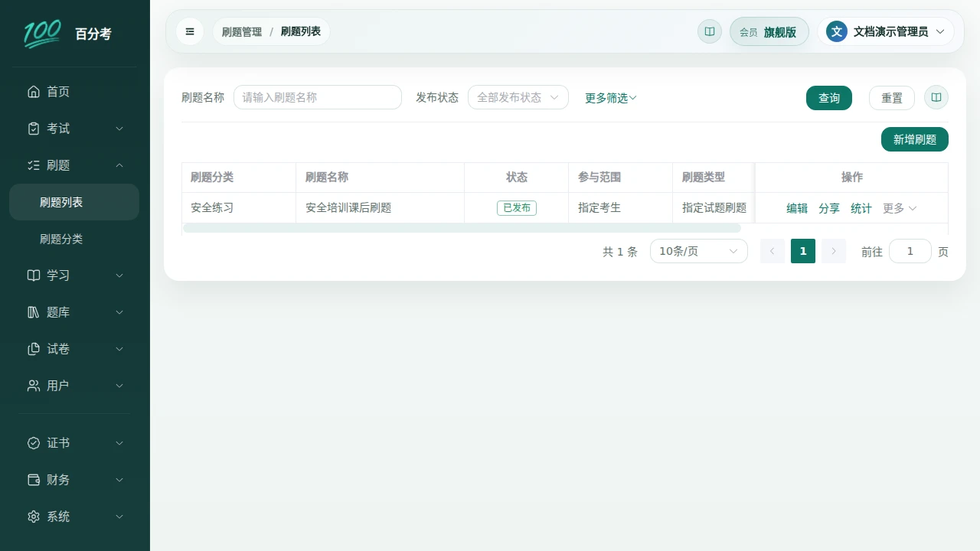Viewport: 980px width, 551px height.
Task: Click the horizontal table scrollbar
Action: 462,228
